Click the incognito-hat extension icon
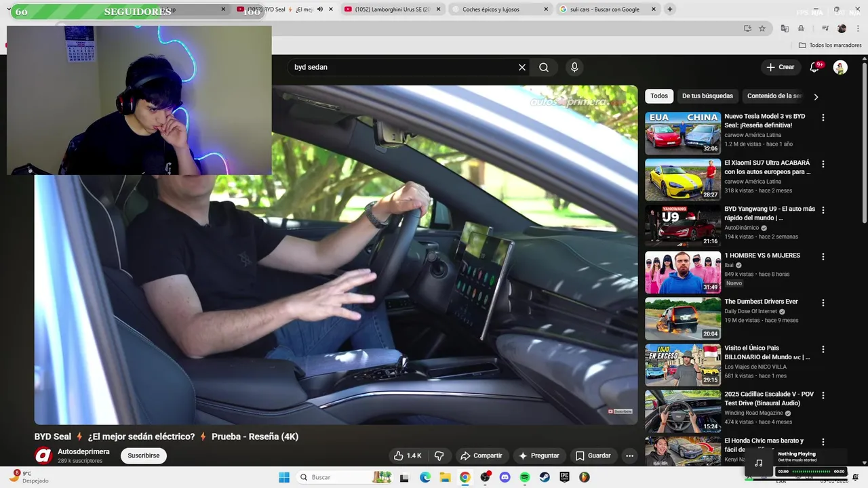 (801, 28)
